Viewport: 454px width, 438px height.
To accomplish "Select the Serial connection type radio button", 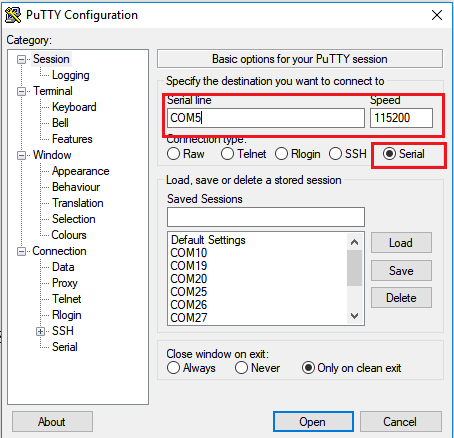I will pyautogui.click(x=389, y=154).
